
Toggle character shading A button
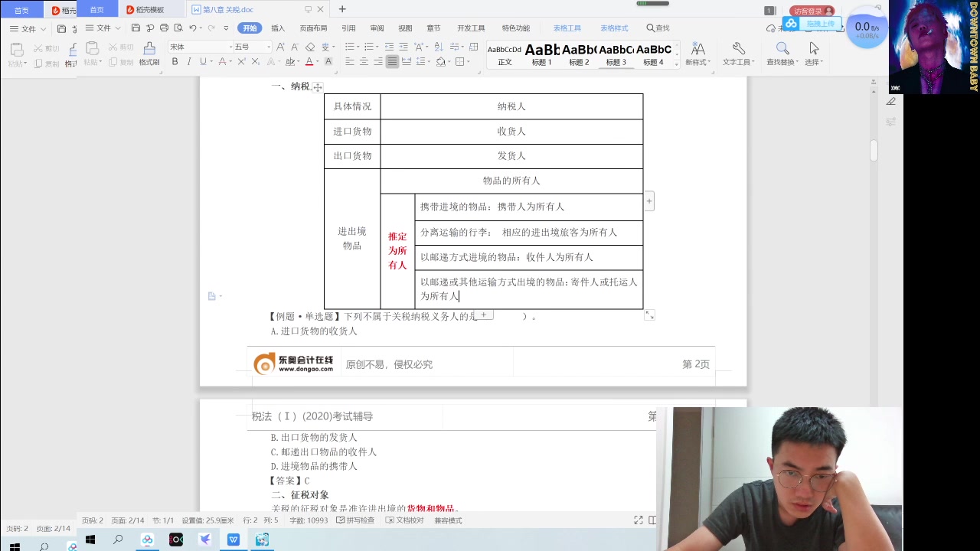tap(328, 61)
